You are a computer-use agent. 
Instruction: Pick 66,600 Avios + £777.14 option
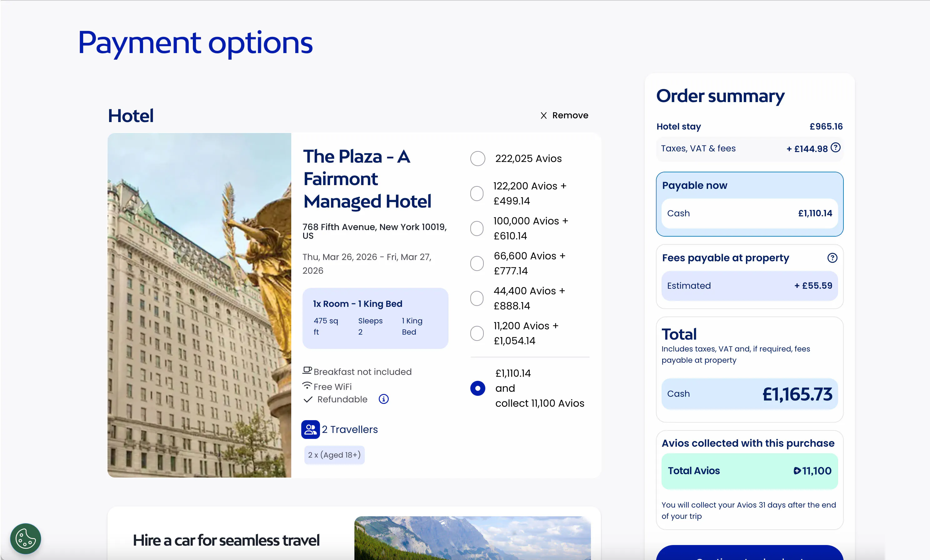[477, 263]
